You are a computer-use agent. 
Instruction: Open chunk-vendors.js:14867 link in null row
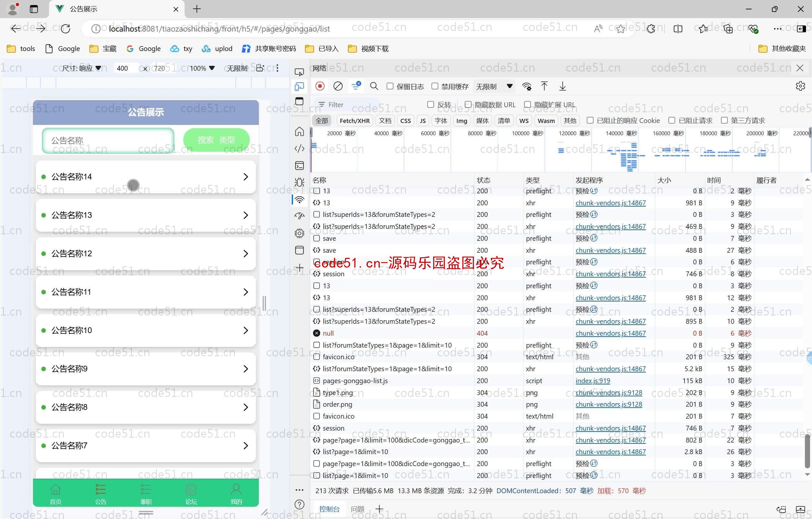(610, 333)
